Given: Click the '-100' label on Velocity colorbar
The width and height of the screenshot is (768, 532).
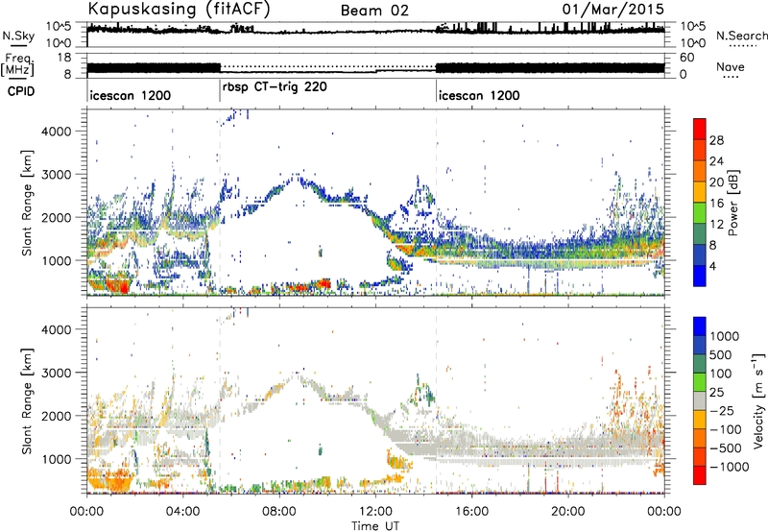Looking at the screenshot, I should (x=726, y=429).
